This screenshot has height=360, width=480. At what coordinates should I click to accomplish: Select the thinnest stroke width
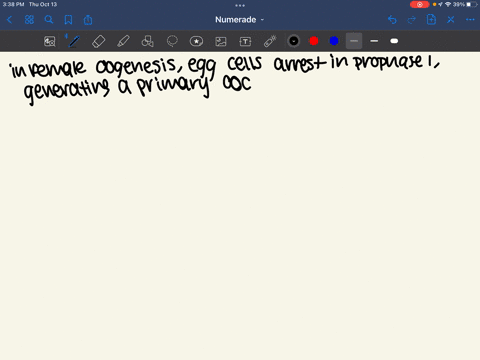coord(354,41)
